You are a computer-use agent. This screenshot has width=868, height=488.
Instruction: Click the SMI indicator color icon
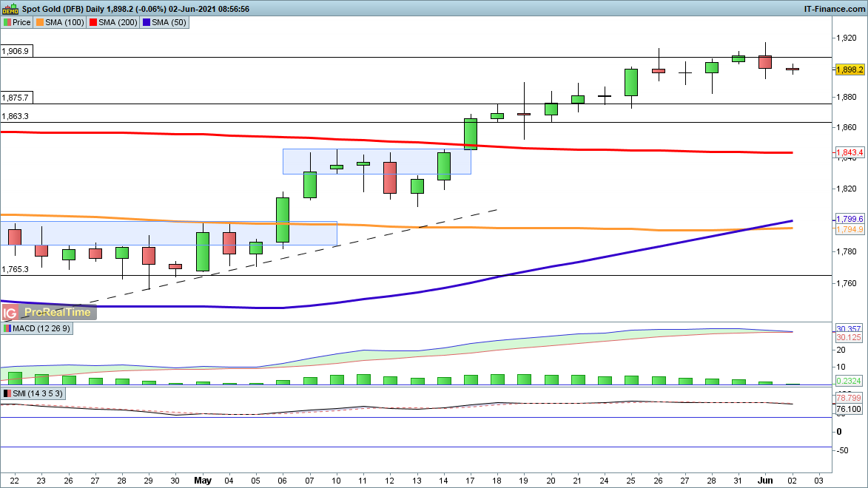click(x=7, y=393)
